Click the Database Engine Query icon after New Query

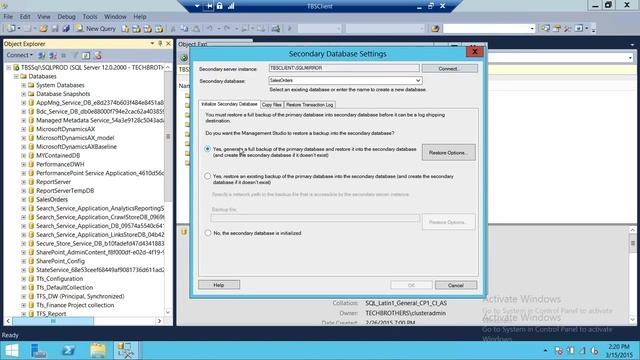click(x=125, y=29)
